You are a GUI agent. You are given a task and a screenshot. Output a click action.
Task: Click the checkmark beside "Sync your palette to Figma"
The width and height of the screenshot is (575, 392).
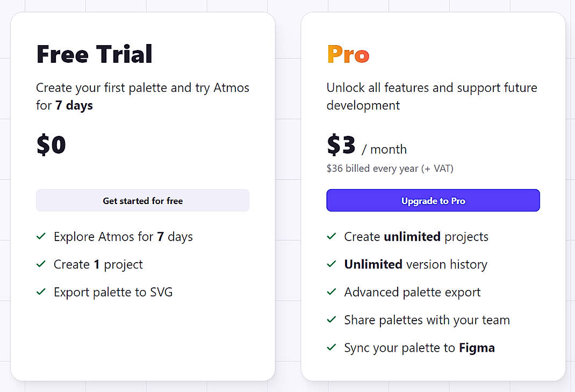tap(332, 347)
